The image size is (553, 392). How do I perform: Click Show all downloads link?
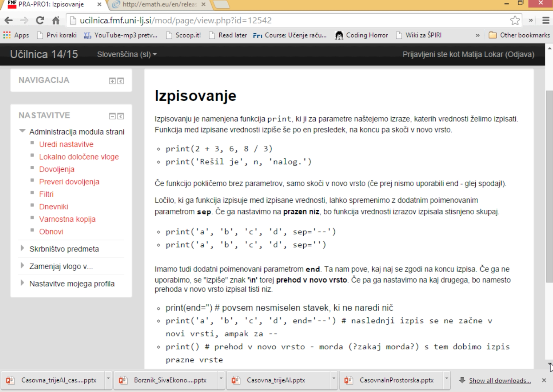pos(500,380)
